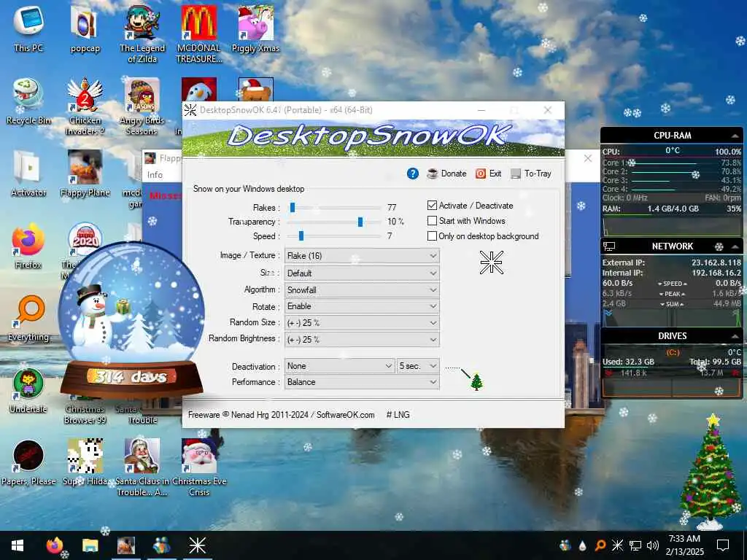This screenshot has height=560, width=747.
Task: Close the background Flappy window
Action: pos(588,158)
